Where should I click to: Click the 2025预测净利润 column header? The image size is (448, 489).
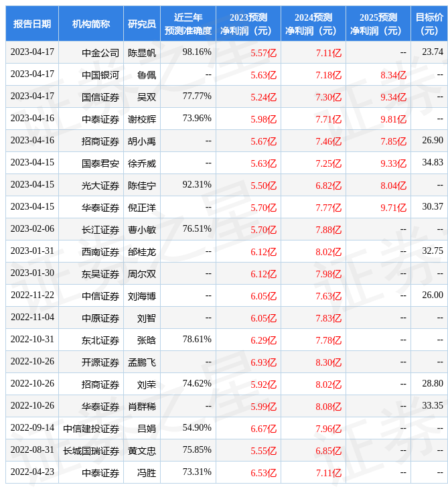point(378,23)
